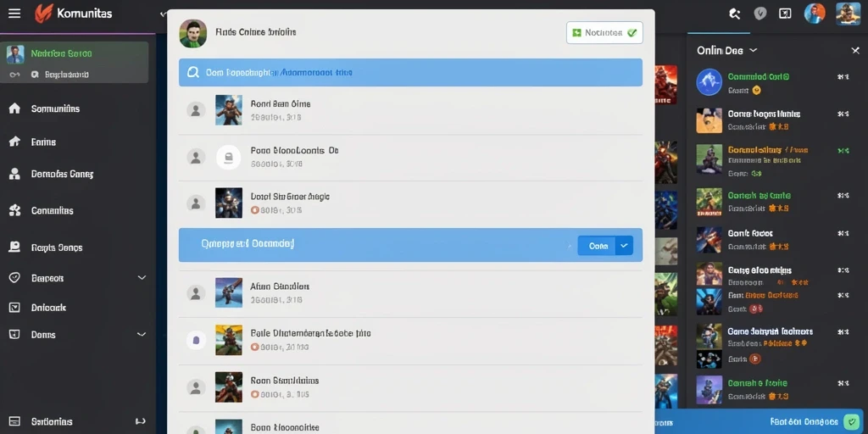Close the Onlin Dee panel with the X
This screenshot has width=868, height=434.
click(x=855, y=50)
